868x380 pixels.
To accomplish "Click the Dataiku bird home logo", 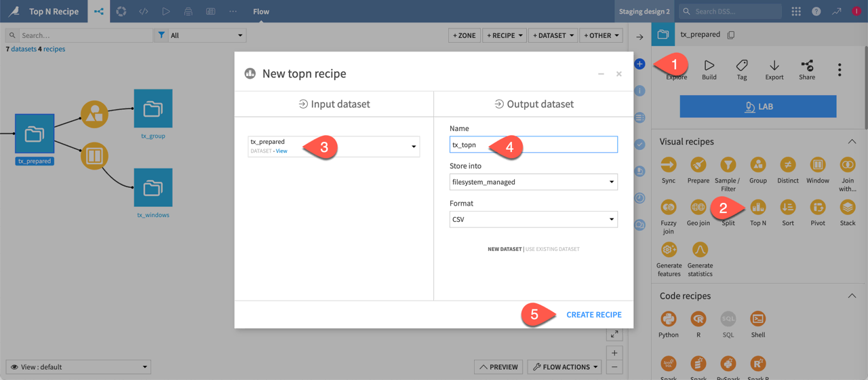I will coord(14,12).
